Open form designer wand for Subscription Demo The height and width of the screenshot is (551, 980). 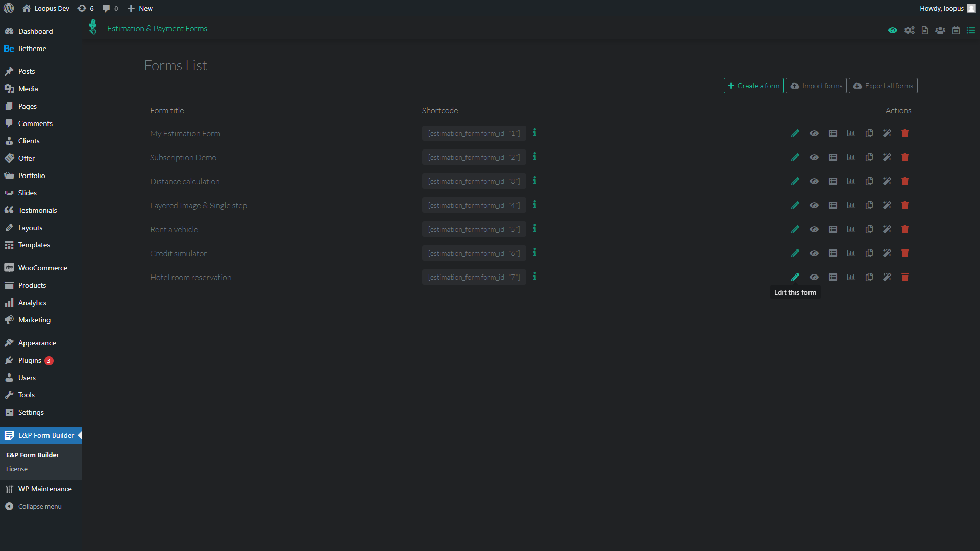pos(887,157)
